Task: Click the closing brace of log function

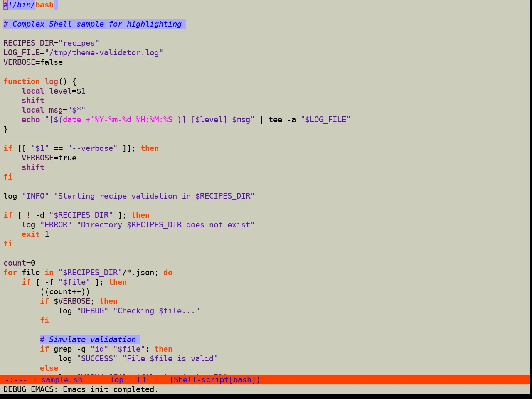Action: (6, 129)
